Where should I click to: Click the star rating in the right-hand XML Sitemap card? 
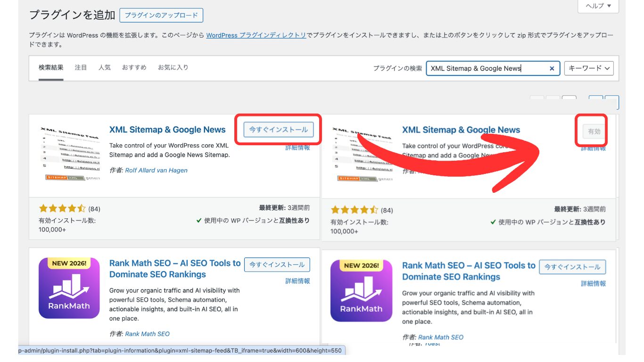pos(355,210)
